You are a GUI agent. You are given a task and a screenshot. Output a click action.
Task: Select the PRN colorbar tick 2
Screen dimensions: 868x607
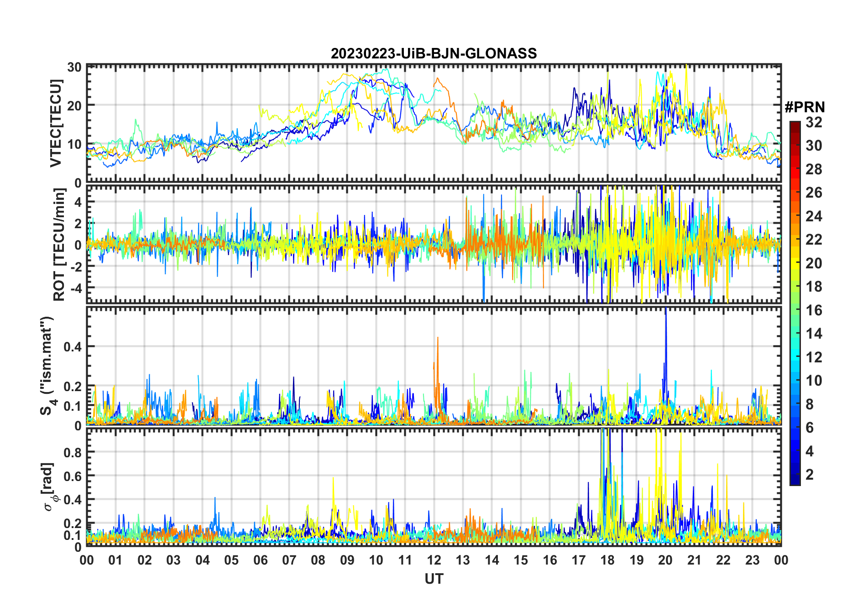pyautogui.click(x=810, y=475)
